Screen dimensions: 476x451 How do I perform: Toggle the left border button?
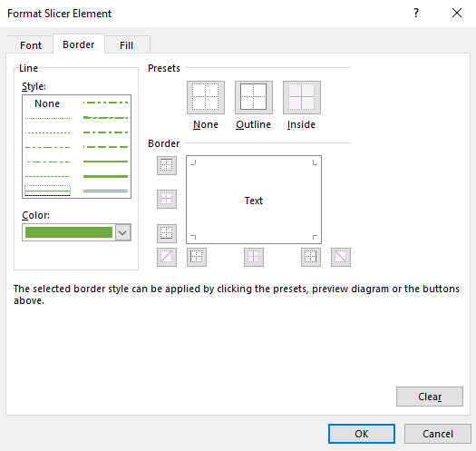point(197,257)
